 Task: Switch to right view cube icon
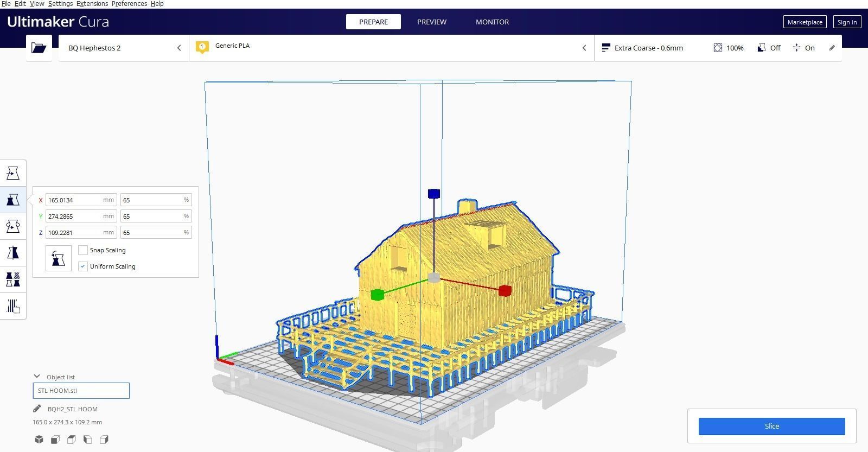104,440
